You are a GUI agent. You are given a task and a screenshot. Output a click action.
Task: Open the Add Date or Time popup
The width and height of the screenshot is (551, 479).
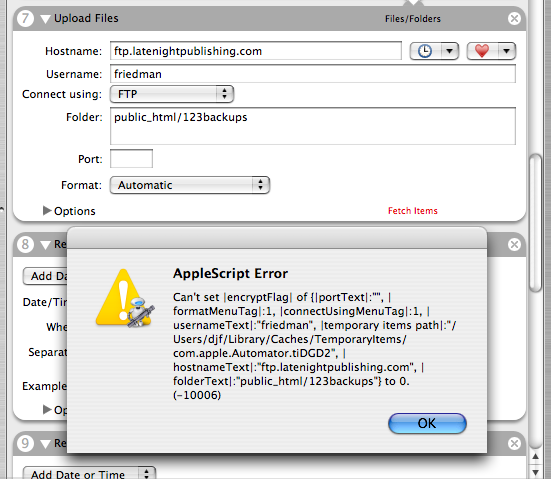[89, 473]
